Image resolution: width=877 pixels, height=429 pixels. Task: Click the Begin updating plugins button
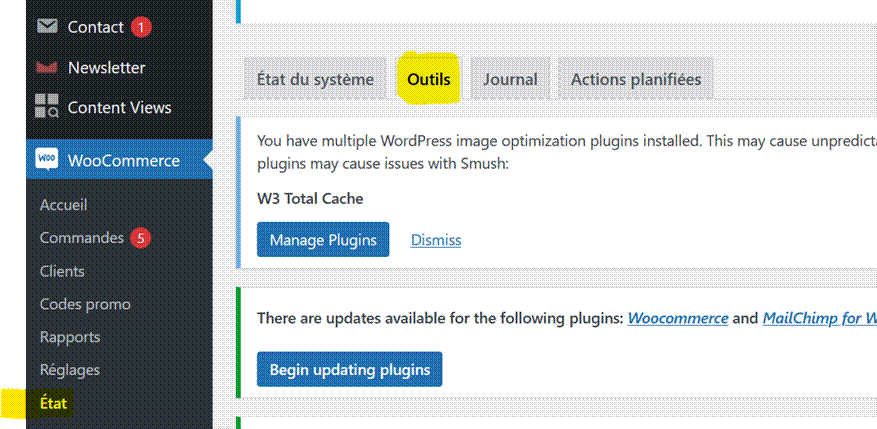click(350, 369)
